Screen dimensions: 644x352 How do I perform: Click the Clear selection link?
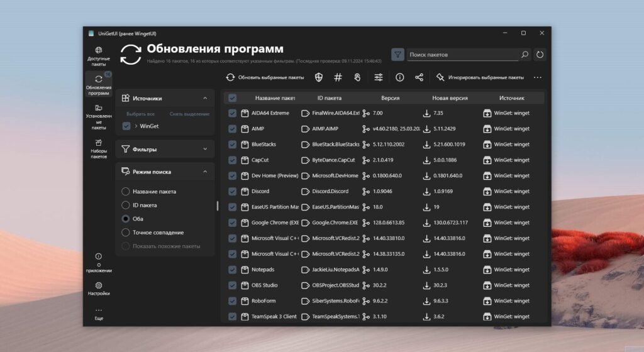[x=189, y=114]
